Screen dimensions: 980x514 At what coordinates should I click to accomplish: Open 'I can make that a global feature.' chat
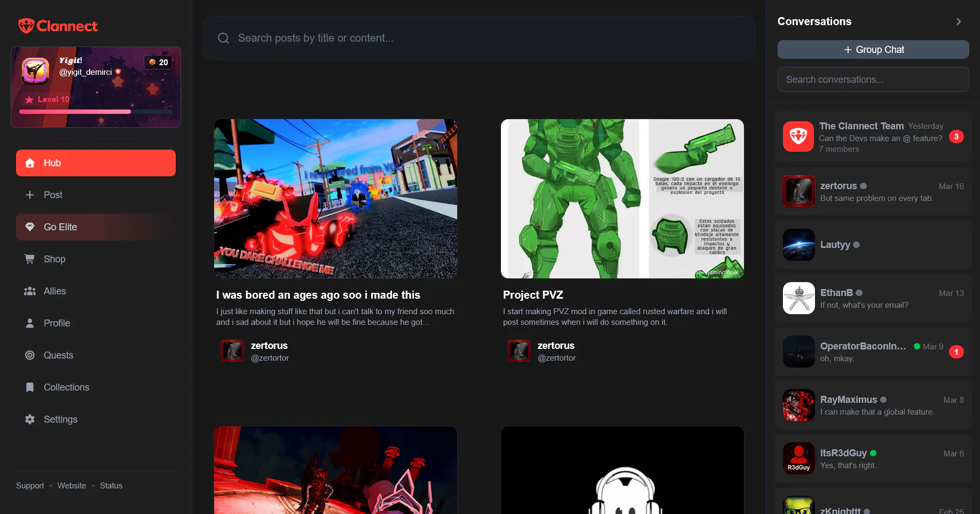873,405
